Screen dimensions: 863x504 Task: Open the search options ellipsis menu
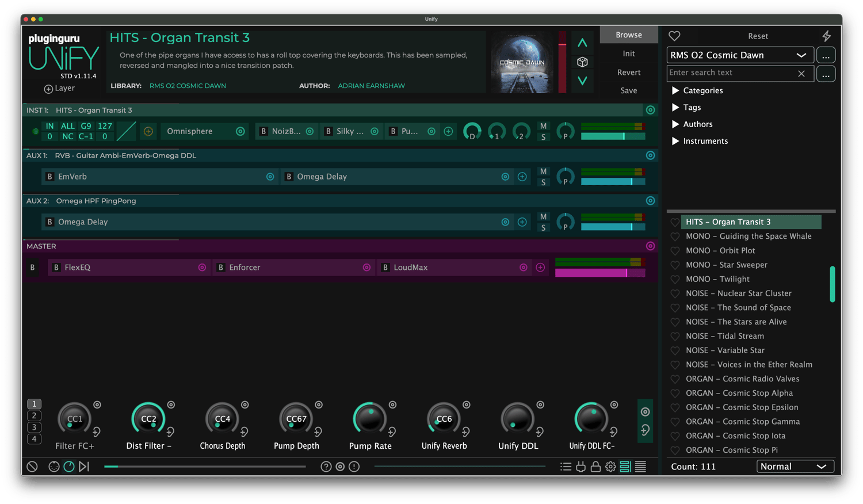click(826, 74)
